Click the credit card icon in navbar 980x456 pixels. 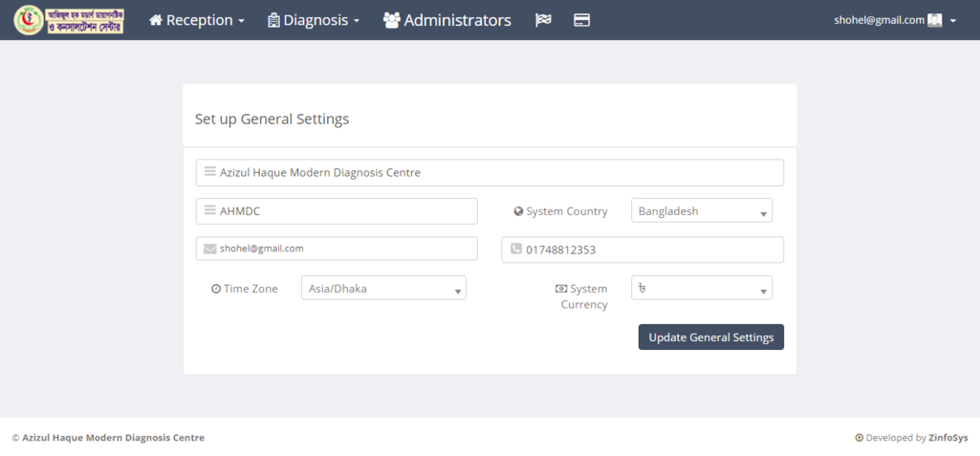581,20
